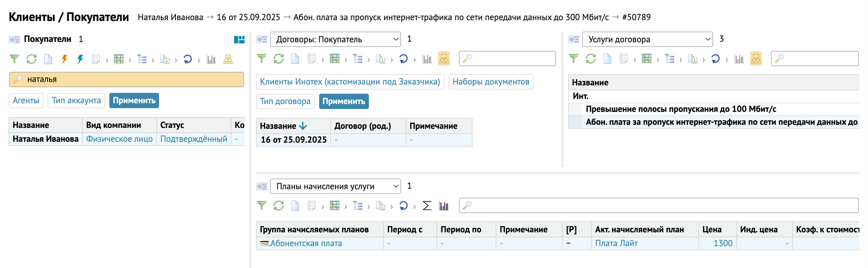
Task: Click the orange lightning bolt icon
Action: 64,59
